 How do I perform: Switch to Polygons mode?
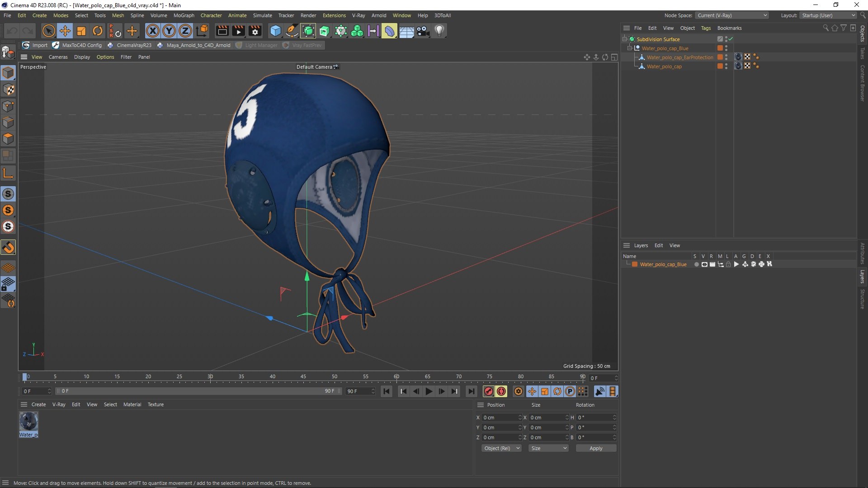[8, 139]
